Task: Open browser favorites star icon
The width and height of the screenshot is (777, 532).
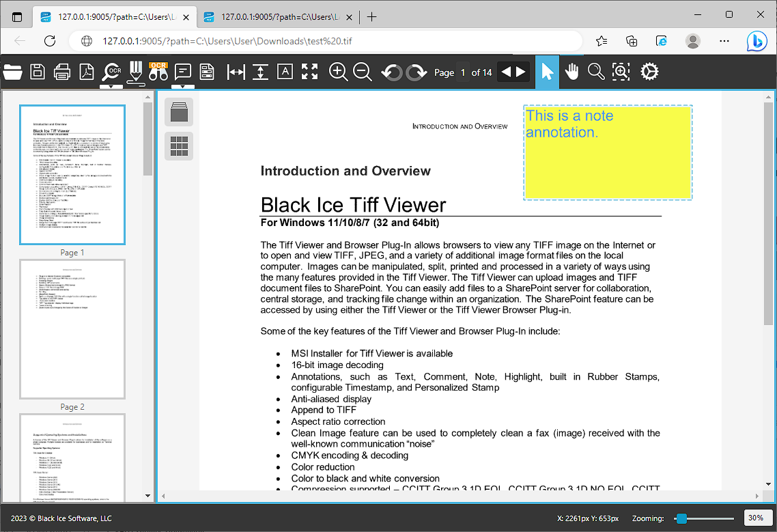Action: [x=602, y=41]
